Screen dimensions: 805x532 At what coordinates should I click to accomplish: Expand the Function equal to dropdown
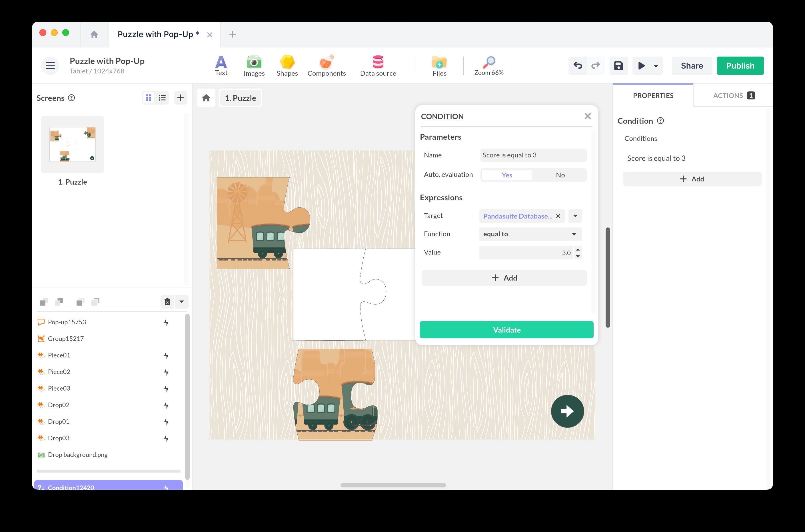(x=574, y=234)
